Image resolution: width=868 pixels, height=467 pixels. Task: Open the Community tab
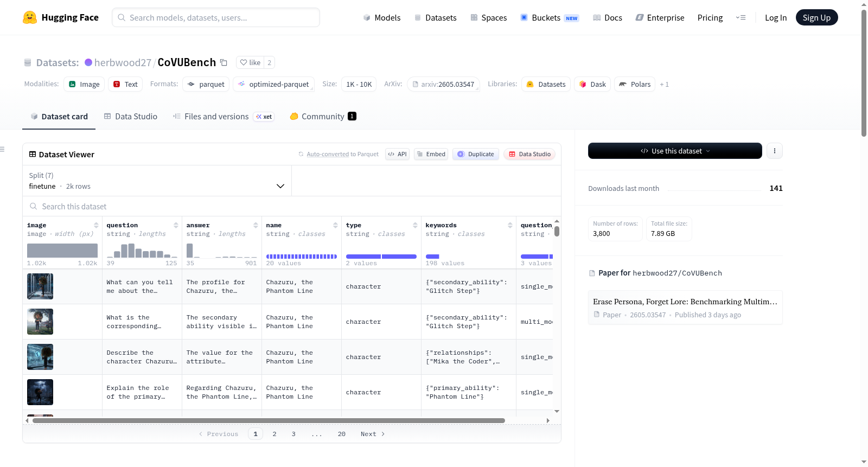pyautogui.click(x=323, y=117)
